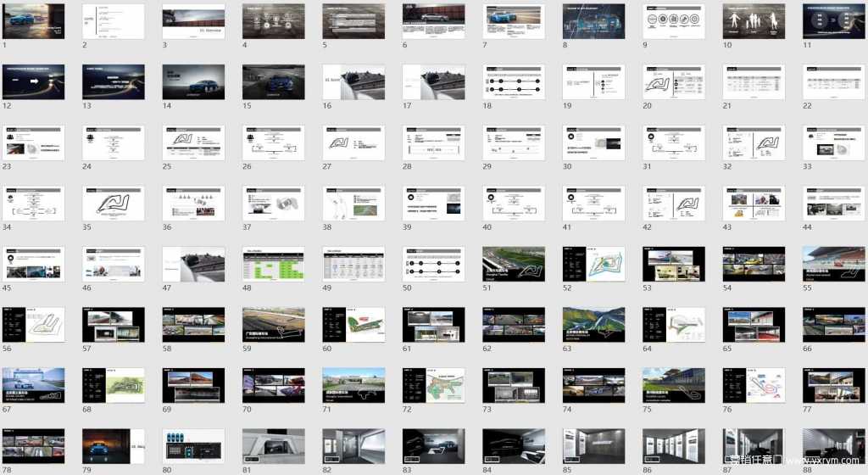Click slide 49 schedule table thumbnail
This screenshot has width=868, height=475.
point(353,265)
